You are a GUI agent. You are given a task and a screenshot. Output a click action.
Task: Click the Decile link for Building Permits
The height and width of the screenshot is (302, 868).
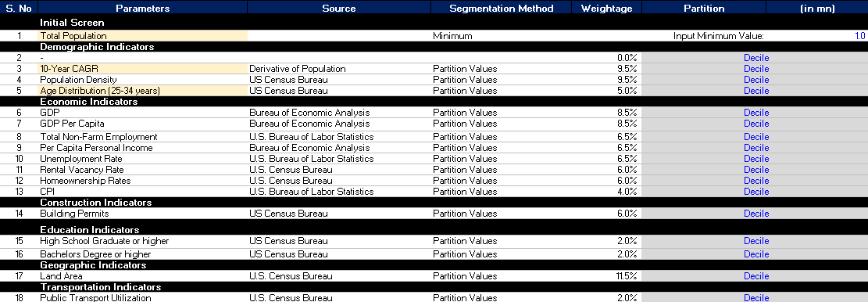[x=756, y=214]
